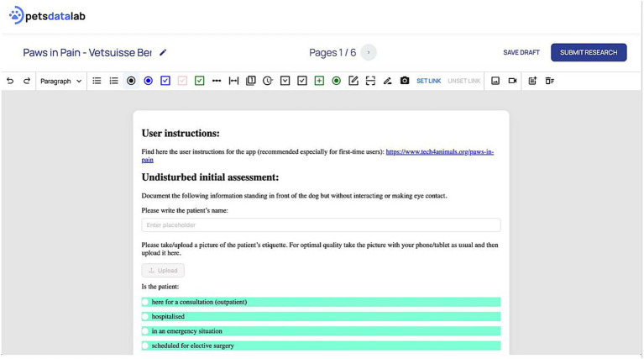The image size is (644, 359).
Task: Click the Upload button
Action: [x=163, y=271]
